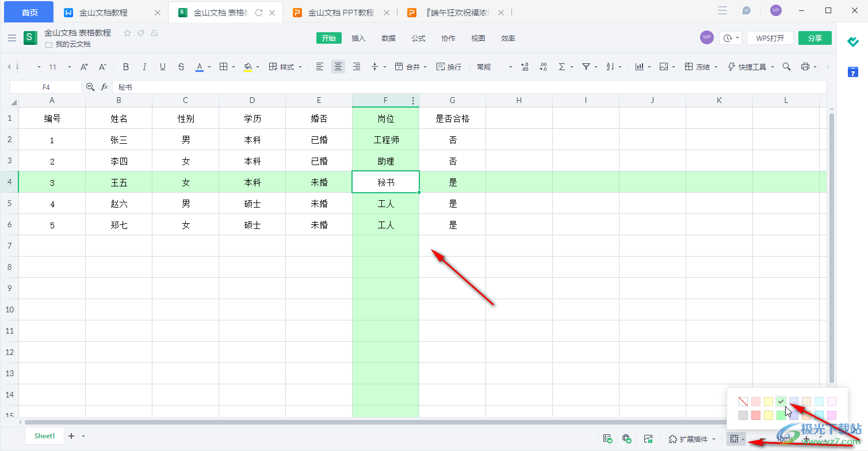Switch to the 公式 ribbon tab

coord(418,38)
